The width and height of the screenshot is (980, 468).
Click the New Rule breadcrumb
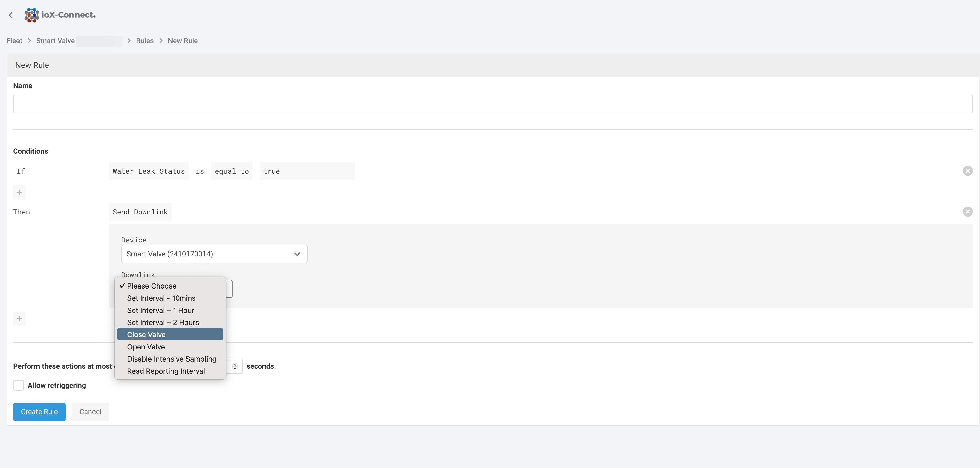183,41
